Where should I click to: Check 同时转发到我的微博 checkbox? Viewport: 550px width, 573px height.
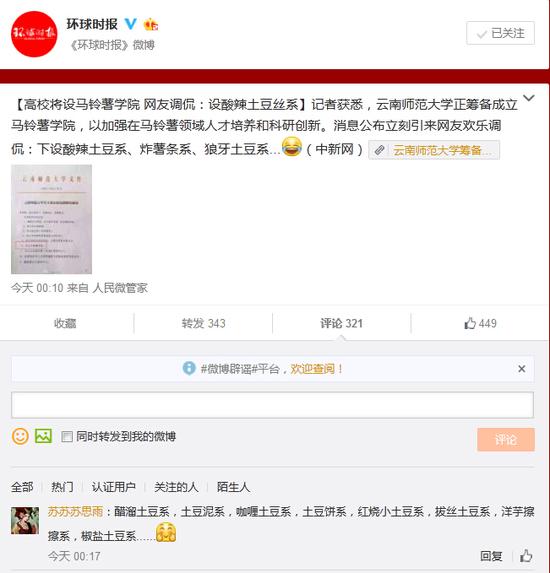(67, 436)
